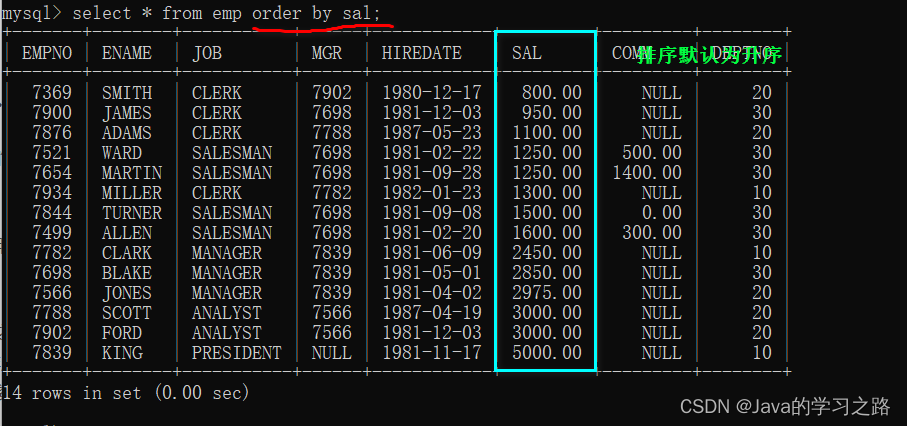Click employee name SMITH
This screenshot has width=907, height=426.
coord(127,93)
